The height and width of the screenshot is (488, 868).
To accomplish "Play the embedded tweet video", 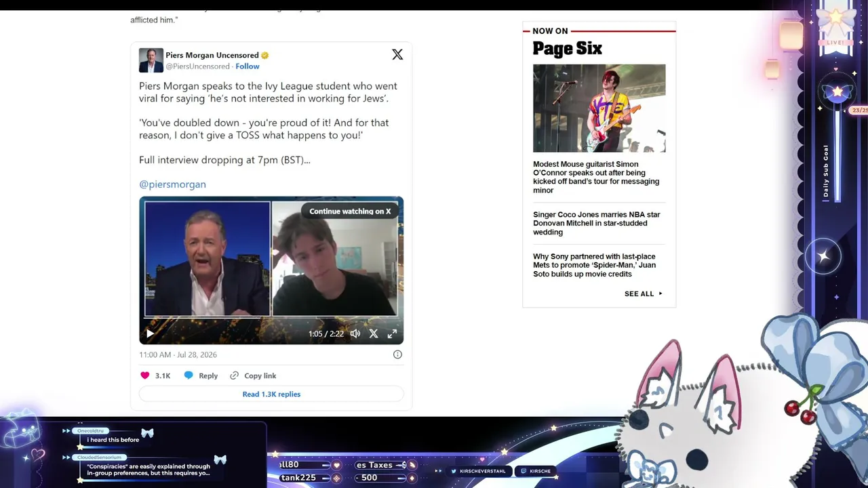I will [150, 333].
